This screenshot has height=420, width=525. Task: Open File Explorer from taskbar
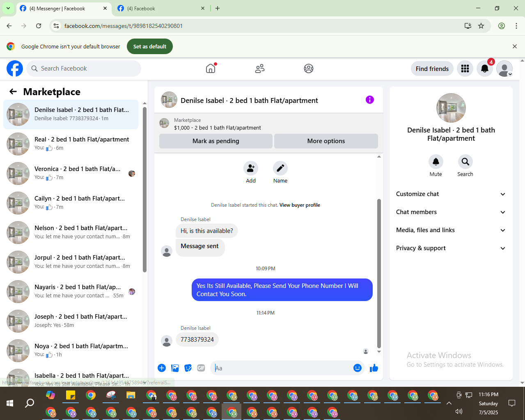[131, 395]
